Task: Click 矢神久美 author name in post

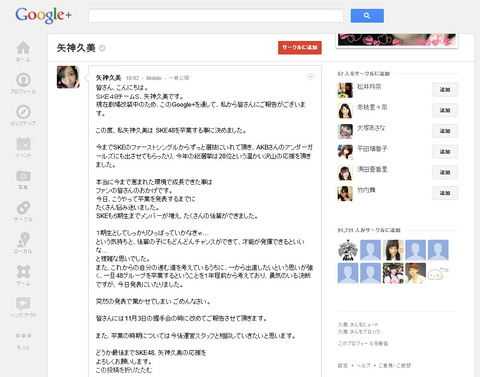Action: pyautogui.click(x=108, y=78)
